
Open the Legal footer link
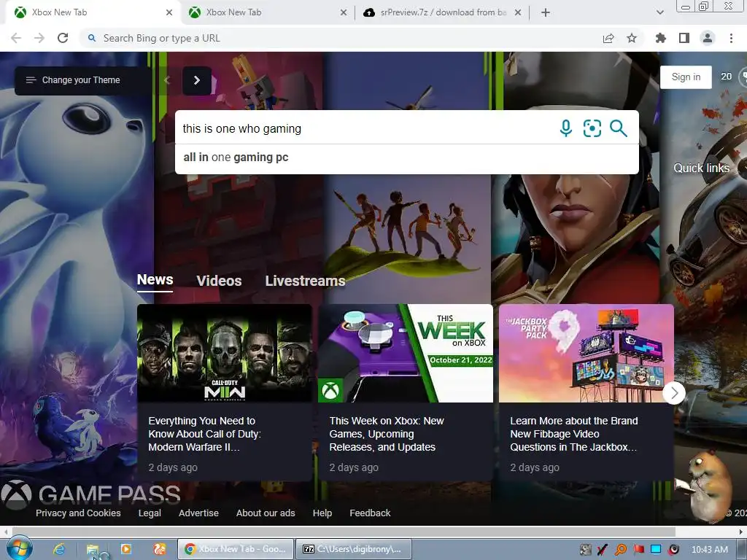(x=150, y=513)
